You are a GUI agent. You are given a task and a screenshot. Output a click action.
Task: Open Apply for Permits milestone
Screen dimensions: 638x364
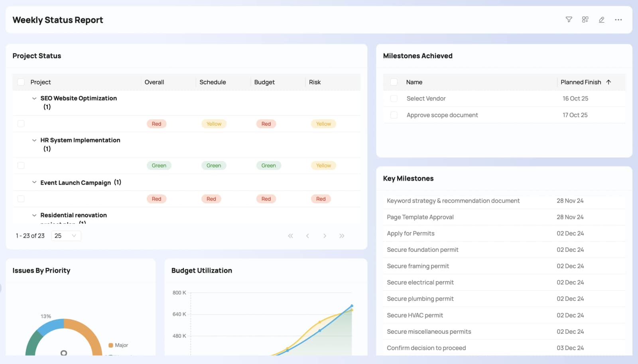pyautogui.click(x=411, y=234)
